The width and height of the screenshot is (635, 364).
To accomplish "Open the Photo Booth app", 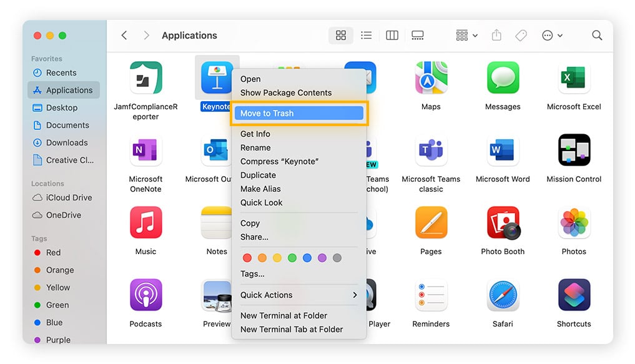I will 503,223.
